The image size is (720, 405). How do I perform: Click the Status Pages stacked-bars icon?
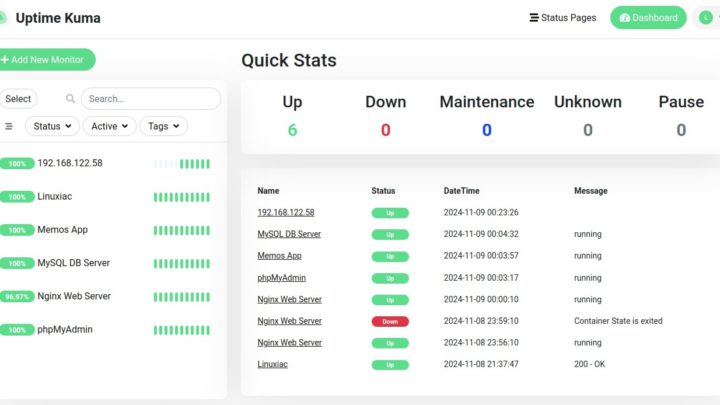[x=534, y=18]
